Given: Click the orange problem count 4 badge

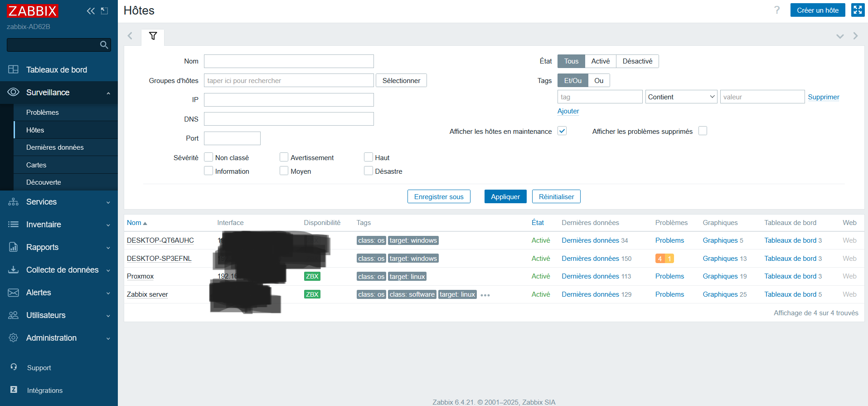Looking at the screenshot, I should (660, 259).
